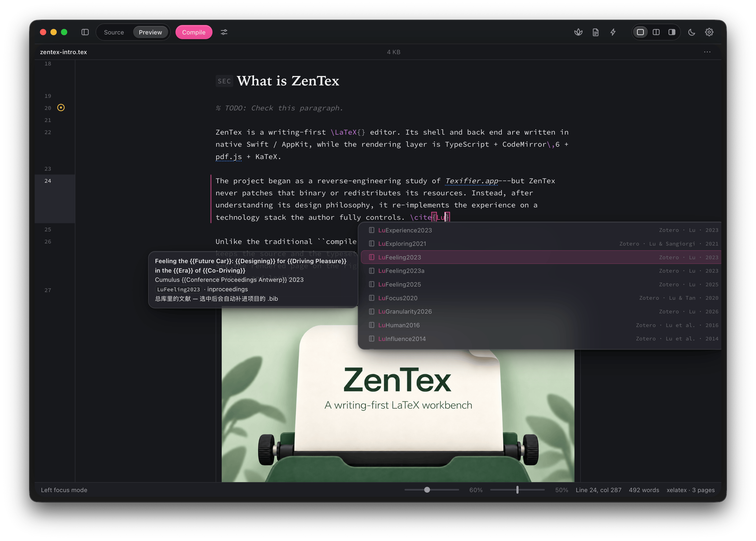The width and height of the screenshot is (756, 541).
Task: Choose the highlighted LuFeeling2023 entry
Action: (x=541, y=257)
